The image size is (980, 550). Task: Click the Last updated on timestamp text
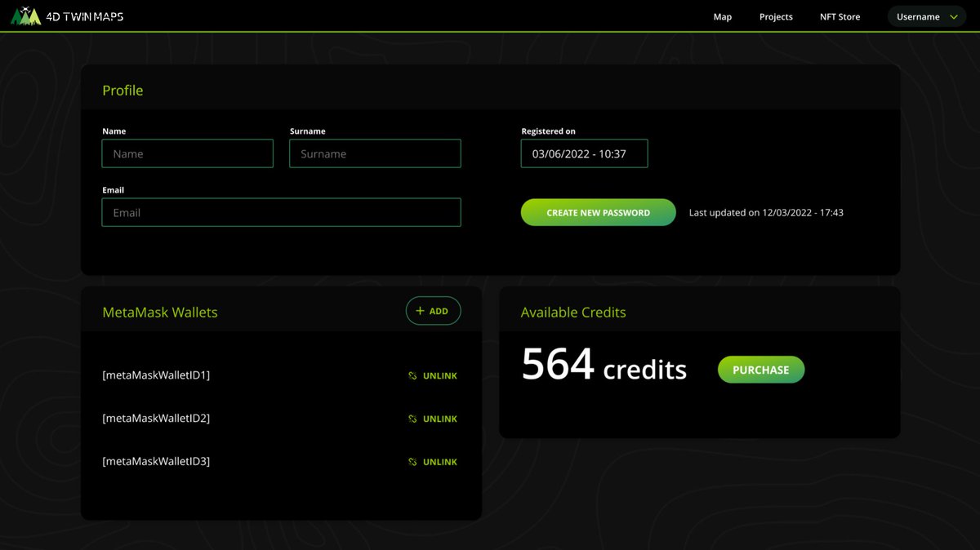[766, 212]
